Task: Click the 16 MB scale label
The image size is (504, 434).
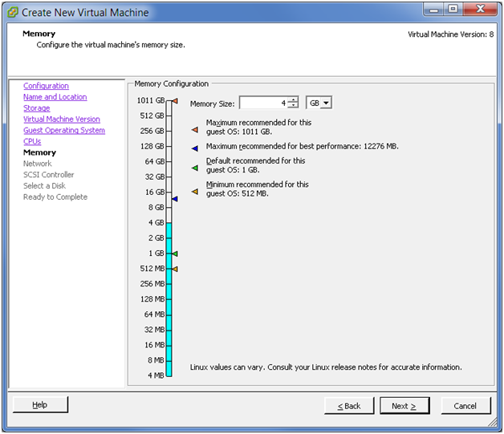Action: [x=154, y=345]
